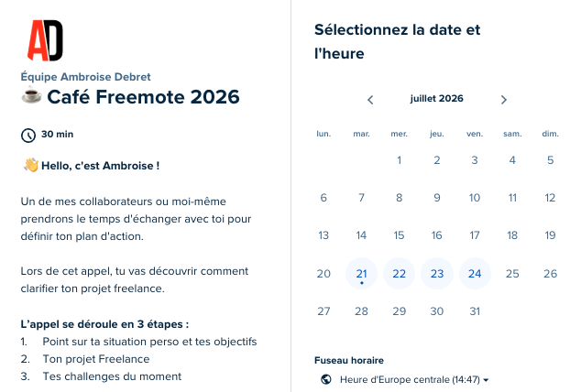
Task: Click the Café Freemote 2026 event title
Action: (143, 97)
